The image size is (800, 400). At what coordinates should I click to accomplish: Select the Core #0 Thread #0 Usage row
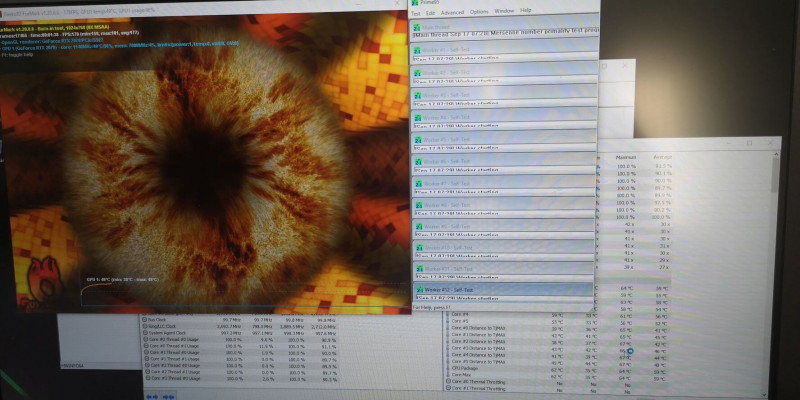click(240, 339)
